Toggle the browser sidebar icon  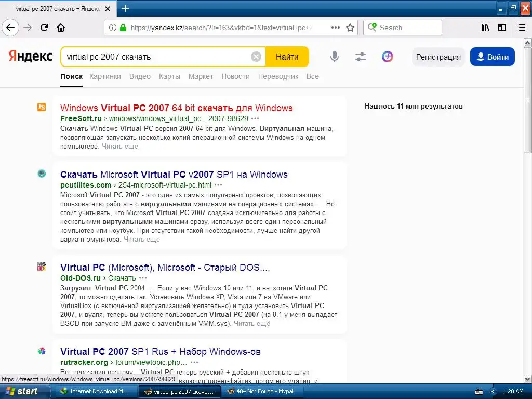coord(502,28)
